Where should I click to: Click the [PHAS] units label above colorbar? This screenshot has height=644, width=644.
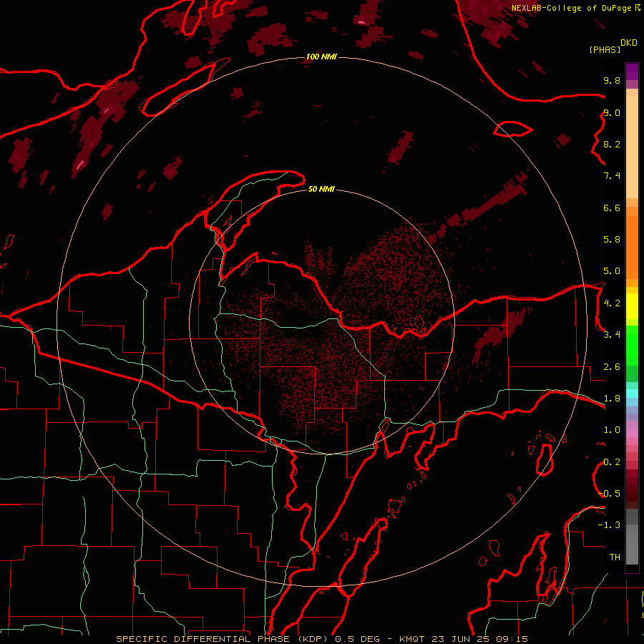pos(605,49)
